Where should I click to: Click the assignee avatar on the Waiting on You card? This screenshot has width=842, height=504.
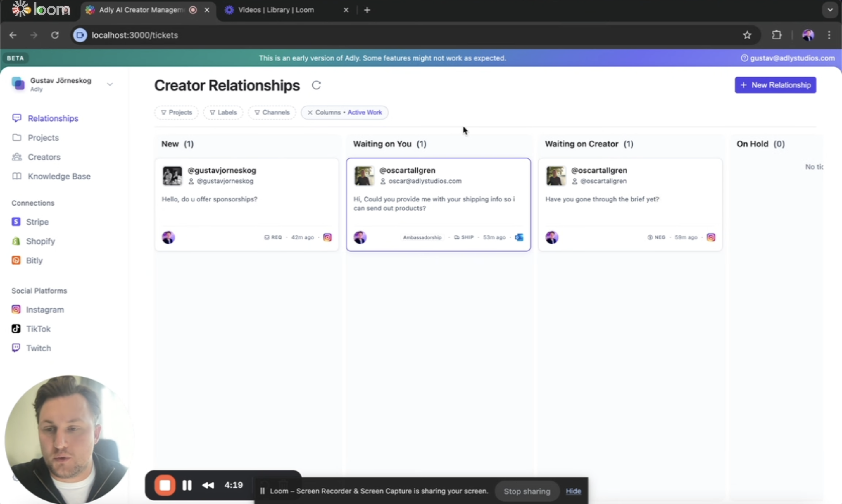[360, 237]
